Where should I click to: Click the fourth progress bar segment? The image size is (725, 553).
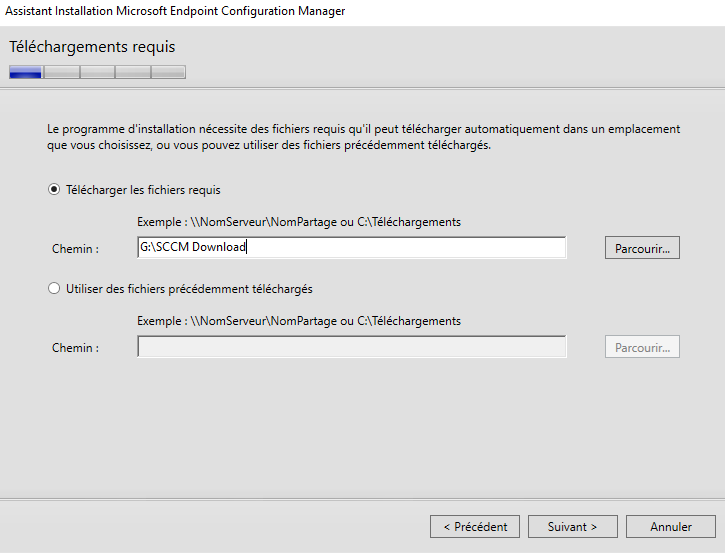coord(132,72)
